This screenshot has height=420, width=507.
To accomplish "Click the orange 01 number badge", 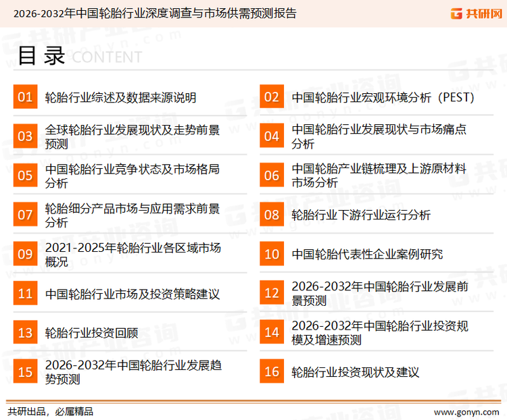I will [25, 97].
